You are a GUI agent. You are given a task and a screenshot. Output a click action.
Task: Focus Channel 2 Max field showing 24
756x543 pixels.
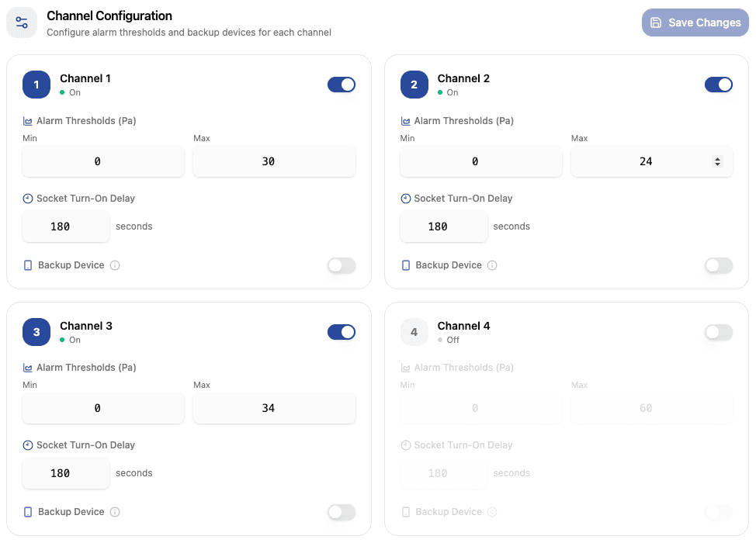coord(652,161)
